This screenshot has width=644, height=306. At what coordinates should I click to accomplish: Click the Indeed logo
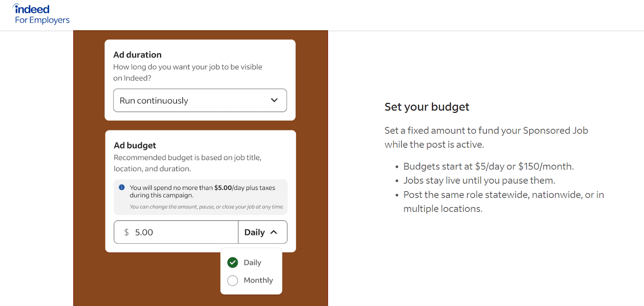[31, 9]
